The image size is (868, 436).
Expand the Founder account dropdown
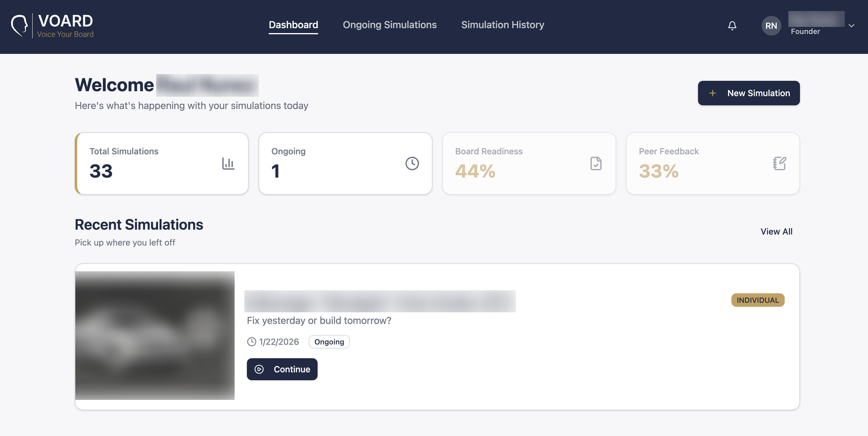[852, 26]
